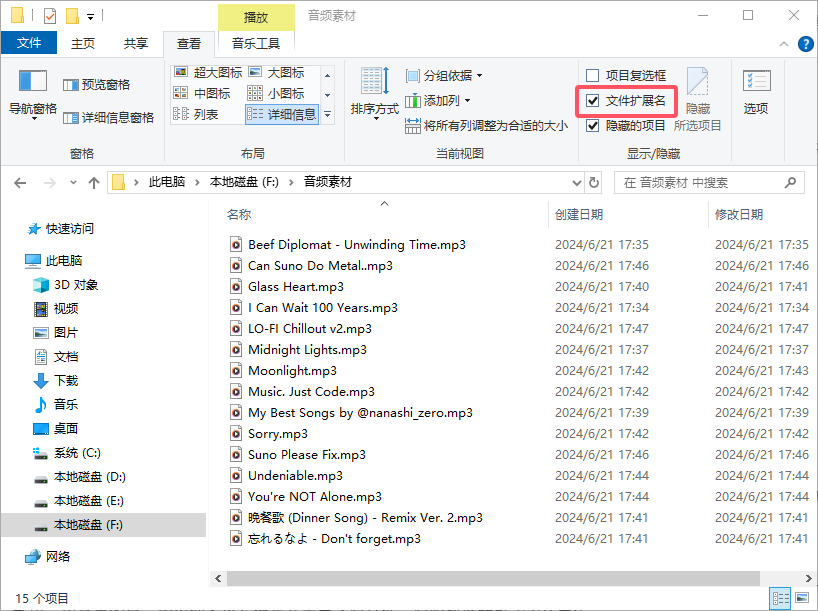The image size is (818, 611).
Task: Uncheck 隐藏的项目 checkbox
Action: pos(592,125)
